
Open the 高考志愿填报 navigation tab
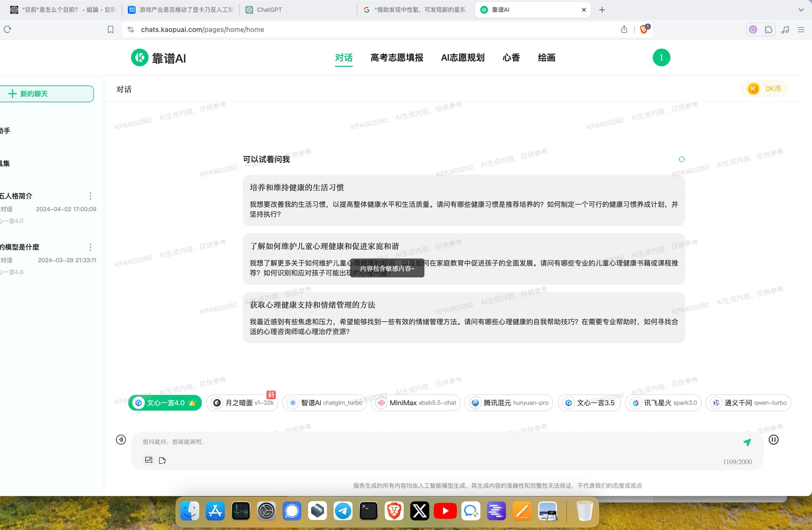[x=396, y=58]
